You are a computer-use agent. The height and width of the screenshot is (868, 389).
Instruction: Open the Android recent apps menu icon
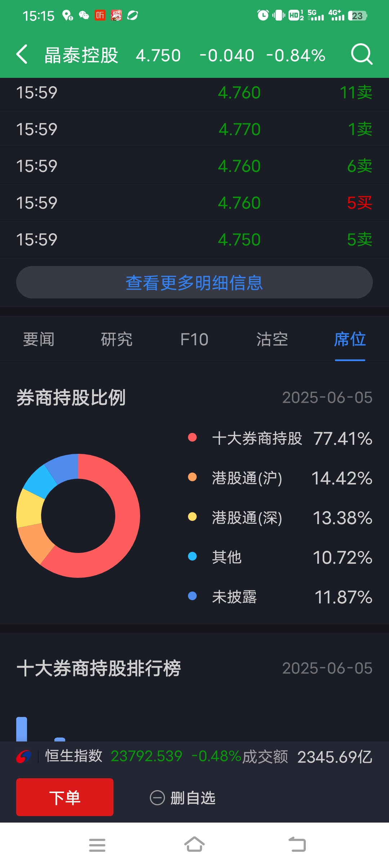click(97, 845)
